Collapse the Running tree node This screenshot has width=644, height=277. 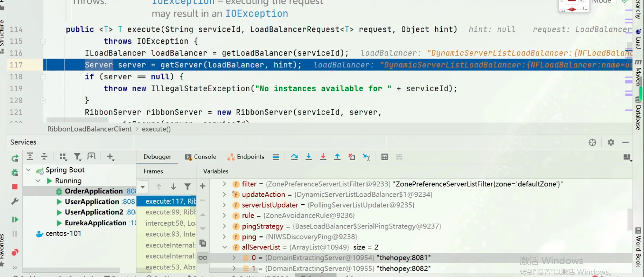pyautogui.click(x=38, y=181)
